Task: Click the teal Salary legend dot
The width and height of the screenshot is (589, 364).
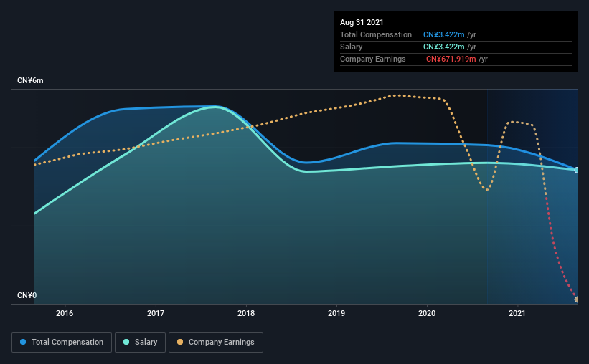Action: 126,342
